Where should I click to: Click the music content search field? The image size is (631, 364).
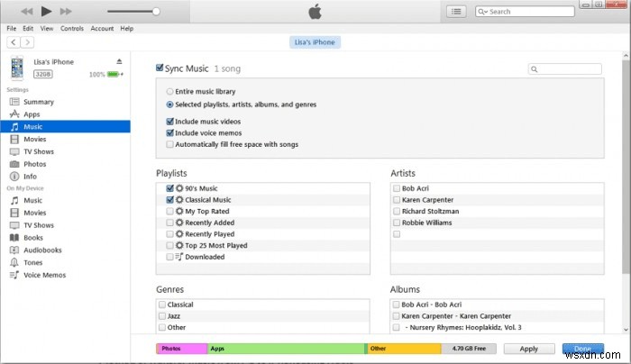tap(568, 68)
